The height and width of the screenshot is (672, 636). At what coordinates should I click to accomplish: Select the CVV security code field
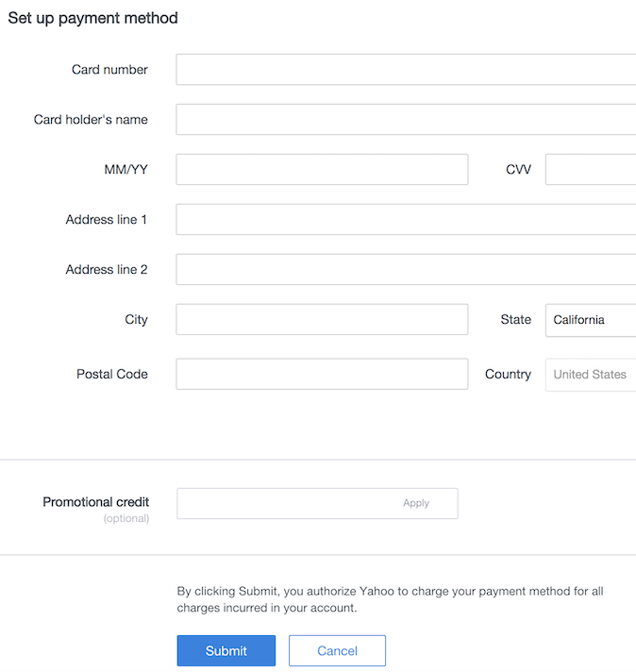(591, 170)
